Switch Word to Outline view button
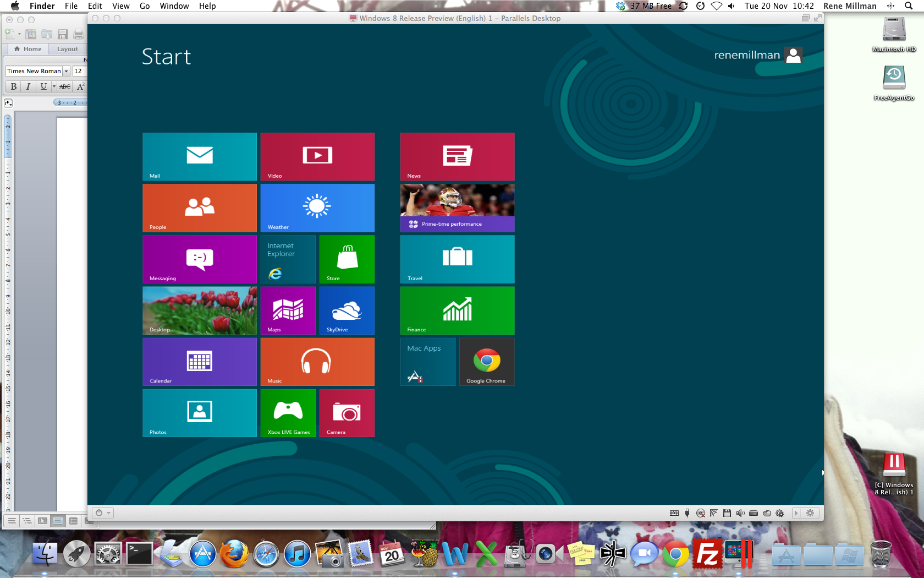The height and width of the screenshot is (578, 924). pos(27,521)
